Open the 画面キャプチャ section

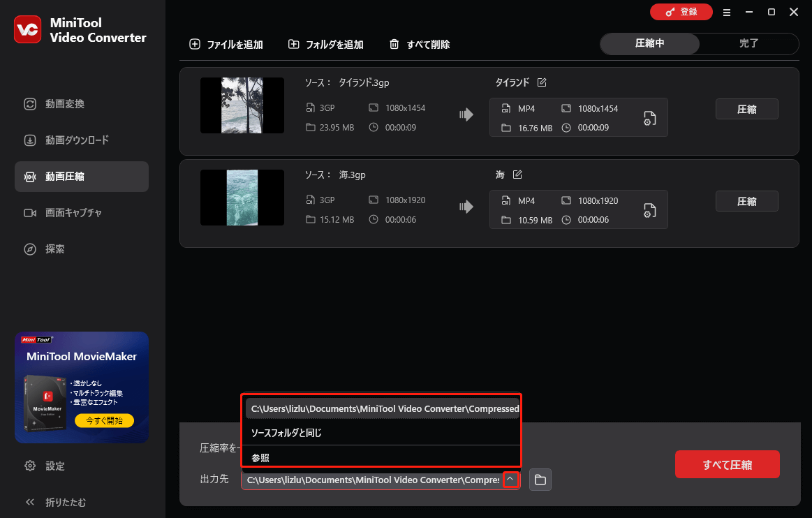click(x=81, y=213)
